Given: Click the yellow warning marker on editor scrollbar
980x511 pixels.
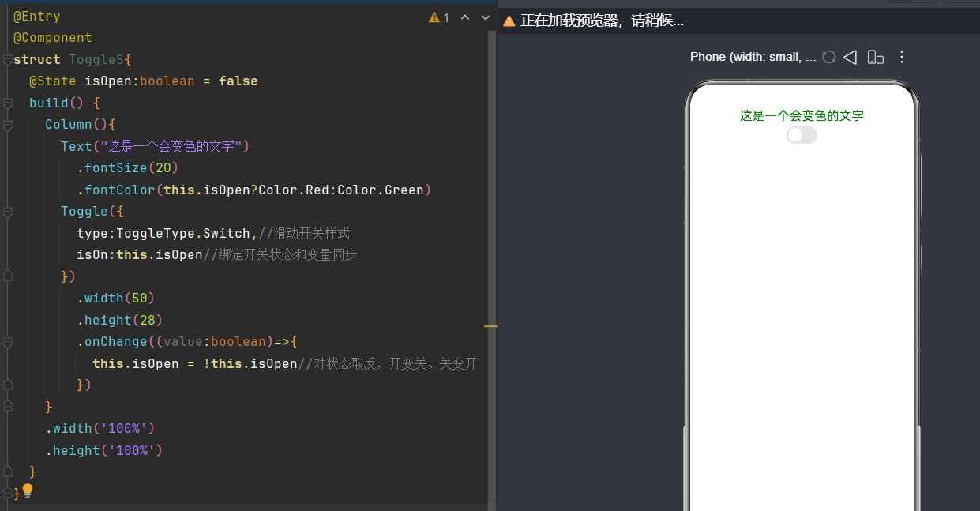Looking at the screenshot, I should [x=490, y=325].
